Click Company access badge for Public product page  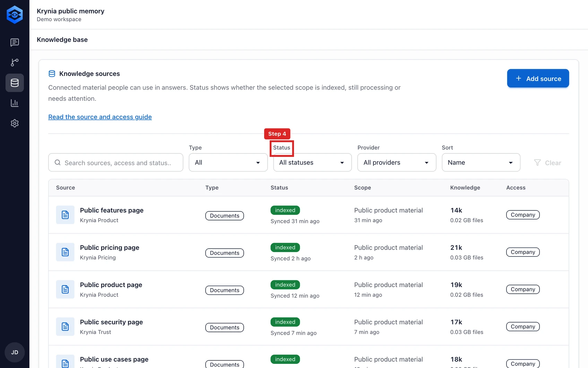[523, 289]
